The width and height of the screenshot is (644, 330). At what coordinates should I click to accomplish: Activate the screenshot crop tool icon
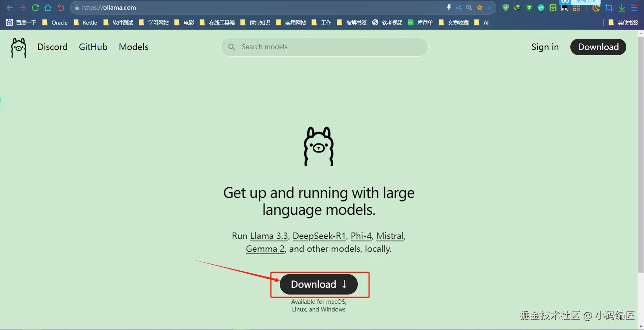609,8
